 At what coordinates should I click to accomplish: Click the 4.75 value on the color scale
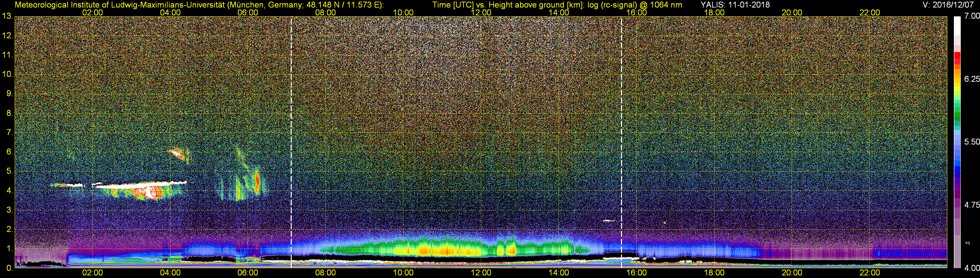coord(972,205)
